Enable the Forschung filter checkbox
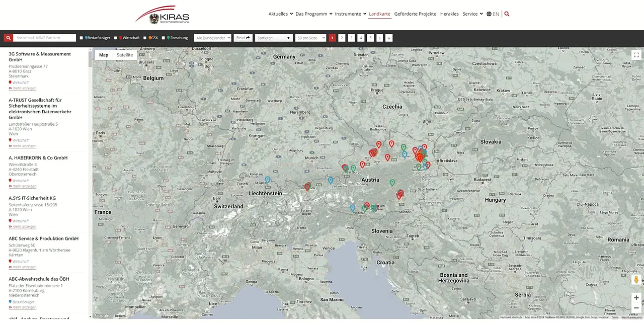This screenshot has height=322, width=644. pos(164,38)
